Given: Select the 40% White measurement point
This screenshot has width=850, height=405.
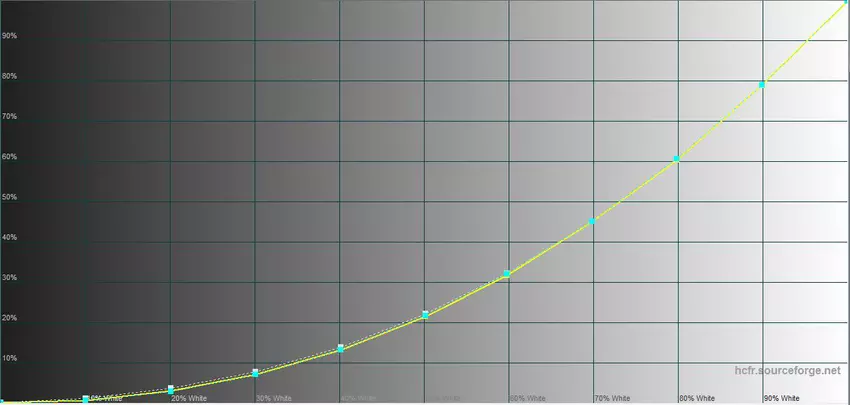Looking at the screenshot, I should [341, 348].
